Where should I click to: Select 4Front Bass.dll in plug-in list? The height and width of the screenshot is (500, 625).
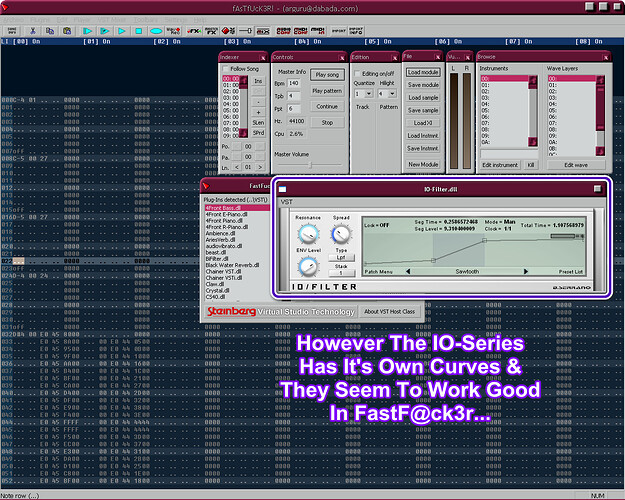(237, 208)
